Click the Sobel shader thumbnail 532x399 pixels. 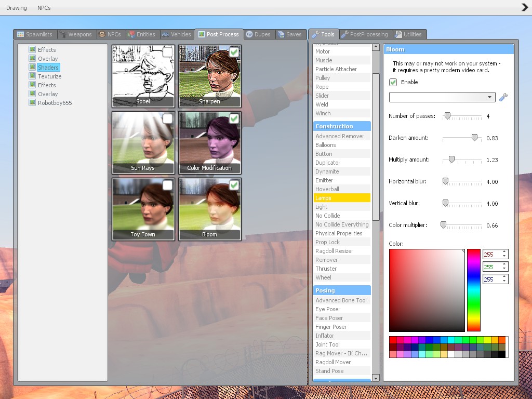(x=143, y=76)
